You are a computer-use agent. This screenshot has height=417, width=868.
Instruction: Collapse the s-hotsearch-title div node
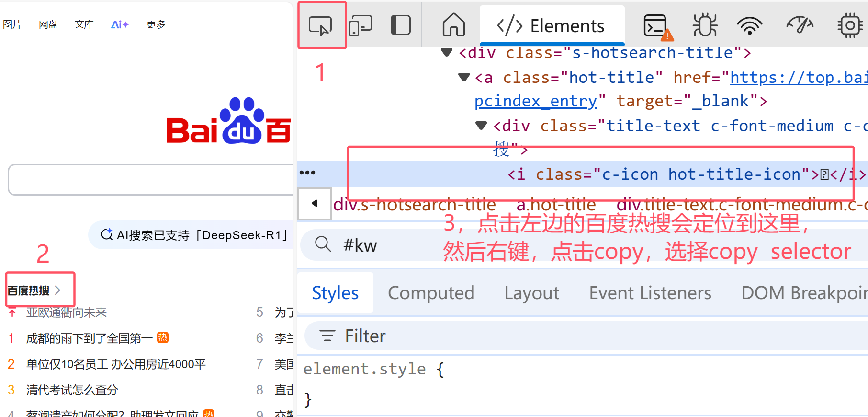pyautogui.click(x=447, y=52)
